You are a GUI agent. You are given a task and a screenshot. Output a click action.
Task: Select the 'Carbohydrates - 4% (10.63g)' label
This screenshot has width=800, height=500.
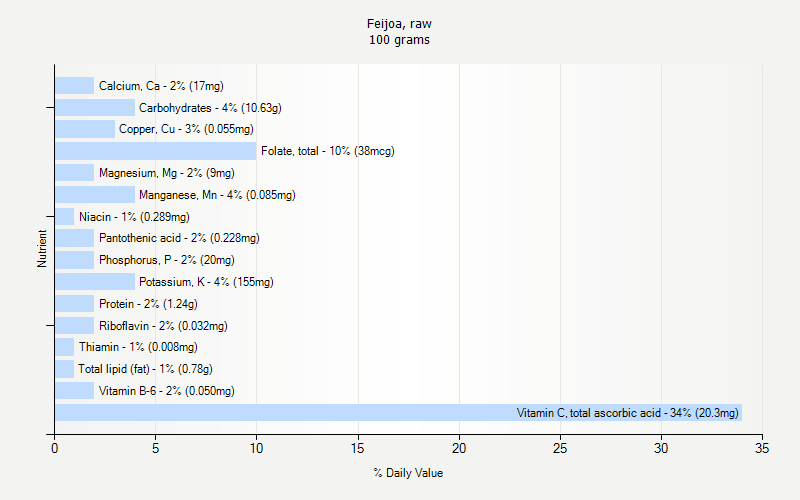click(x=210, y=108)
